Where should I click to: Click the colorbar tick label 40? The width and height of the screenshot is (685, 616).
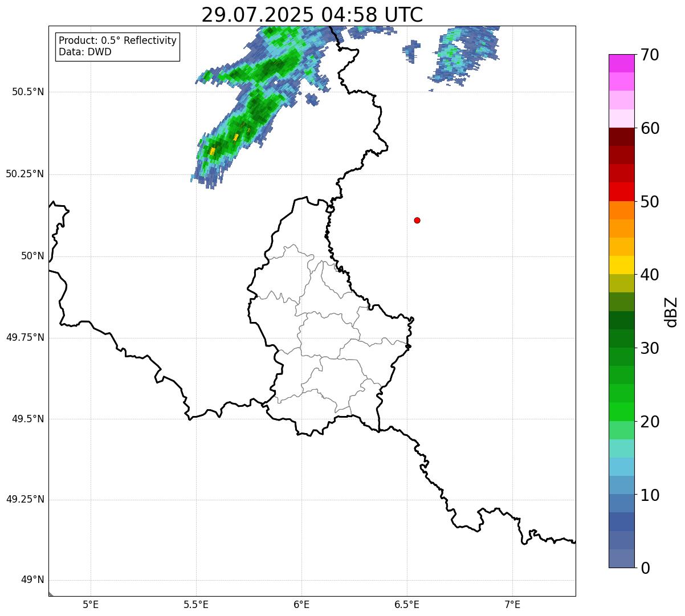point(650,275)
